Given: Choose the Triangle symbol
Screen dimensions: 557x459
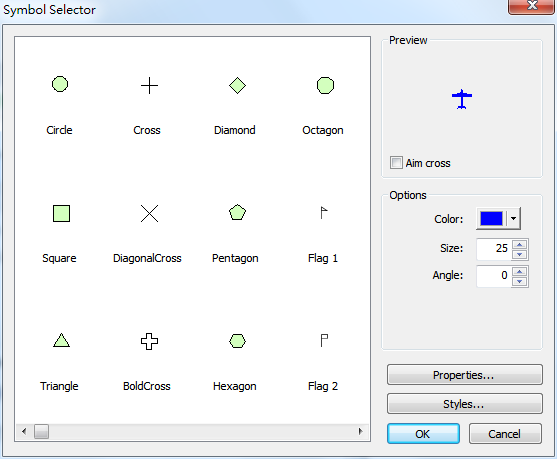Looking at the screenshot, I should pos(61,340).
